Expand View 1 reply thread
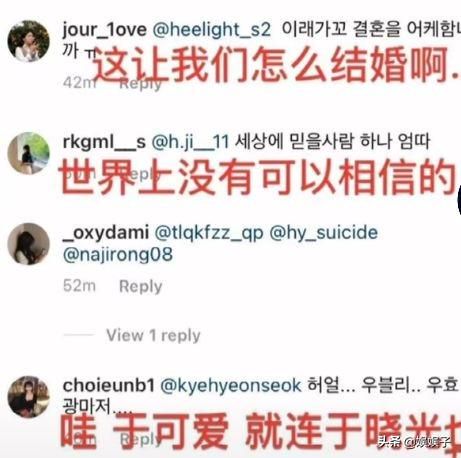This screenshot has height=458, width=461. (153, 335)
